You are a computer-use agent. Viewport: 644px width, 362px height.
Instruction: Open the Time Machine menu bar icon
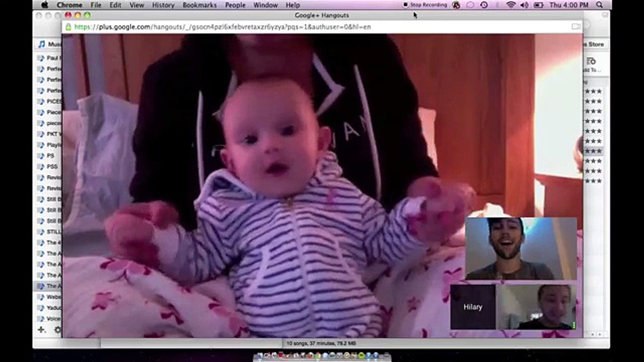coord(484,5)
